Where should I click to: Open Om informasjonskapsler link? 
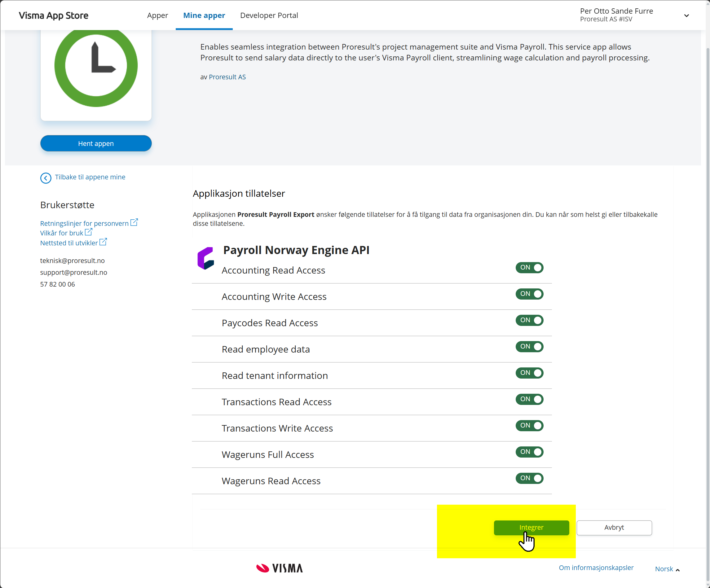point(596,568)
